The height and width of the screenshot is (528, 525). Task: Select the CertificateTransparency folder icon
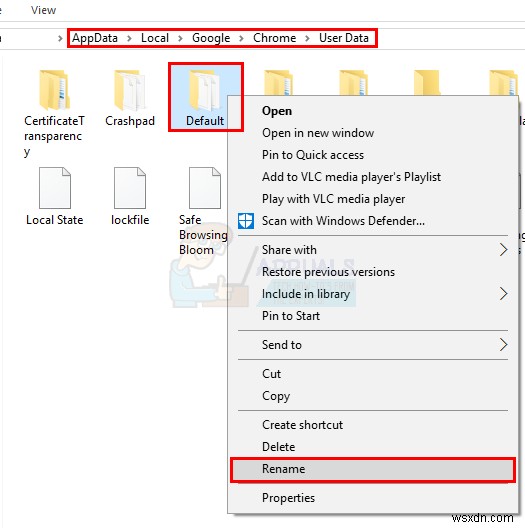(x=54, y=90)
